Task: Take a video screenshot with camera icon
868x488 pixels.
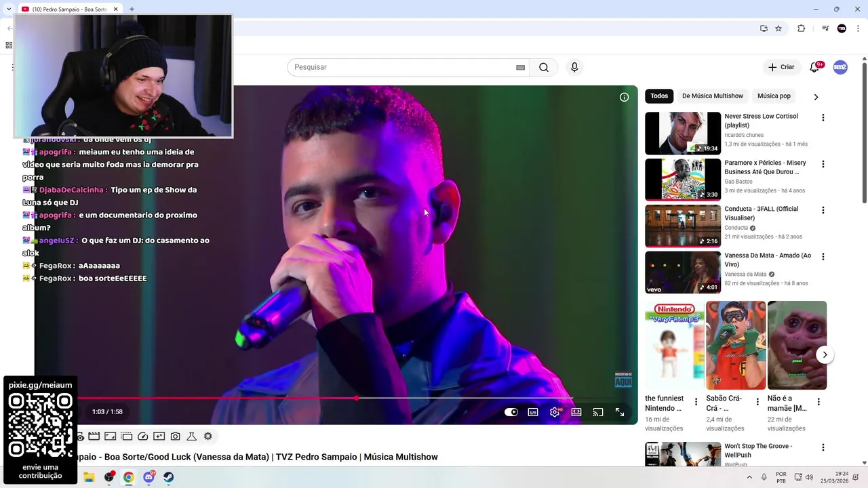Action: 176,436
